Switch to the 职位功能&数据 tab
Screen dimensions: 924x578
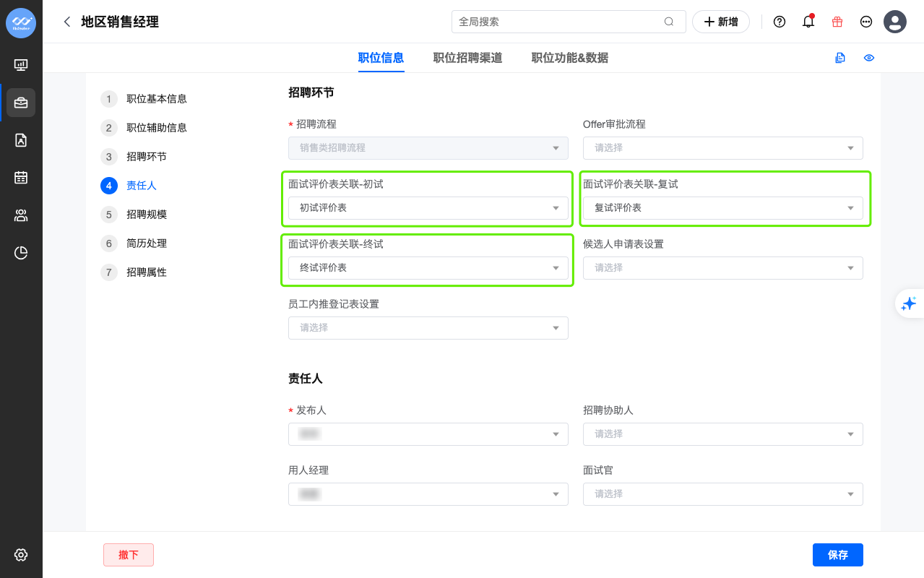[x=569, y=58]
